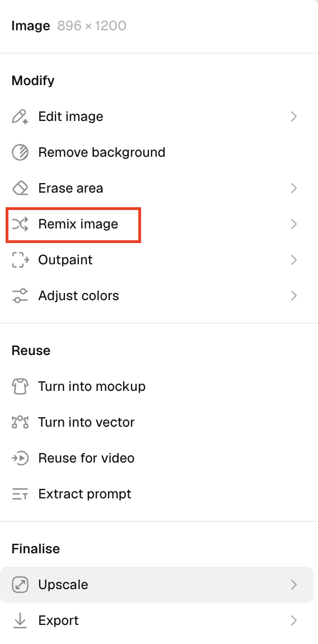Click the Outpaint dashed frame icon

[x=20, y=260]
